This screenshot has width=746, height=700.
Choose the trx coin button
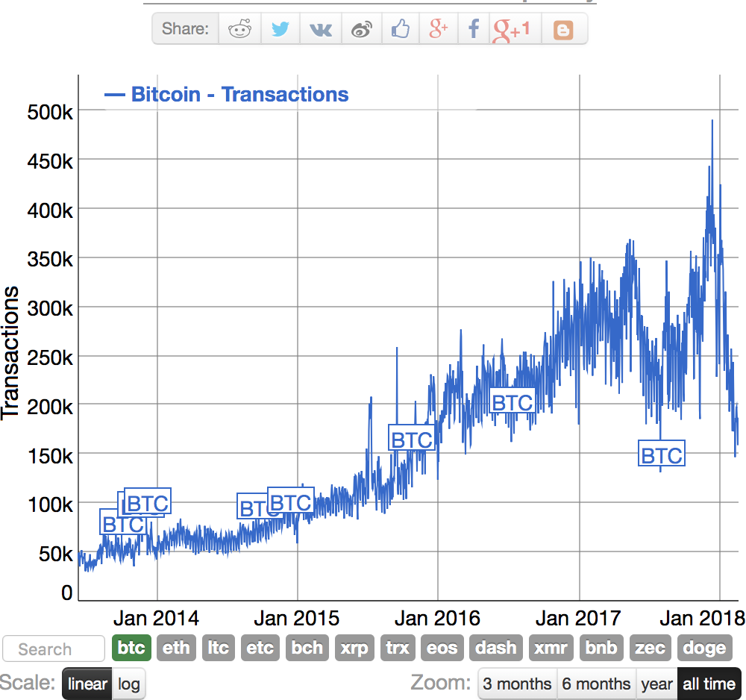point(398,648)
